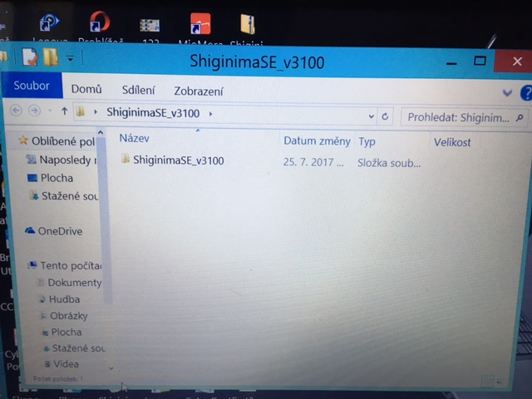Click the Složka soub... type cell
532x399 pixels.
pyautogui.click(x=389, y=163)
